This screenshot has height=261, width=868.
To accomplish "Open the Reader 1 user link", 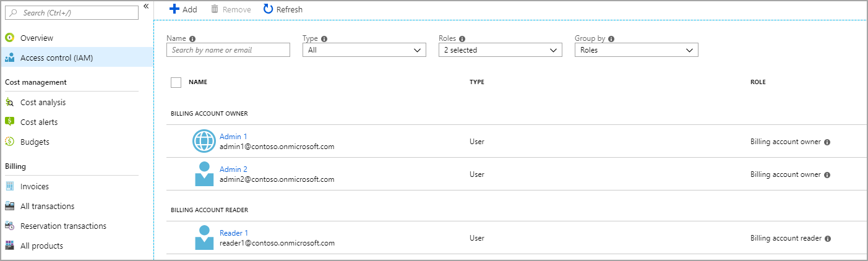I will [x=234, y=233].
